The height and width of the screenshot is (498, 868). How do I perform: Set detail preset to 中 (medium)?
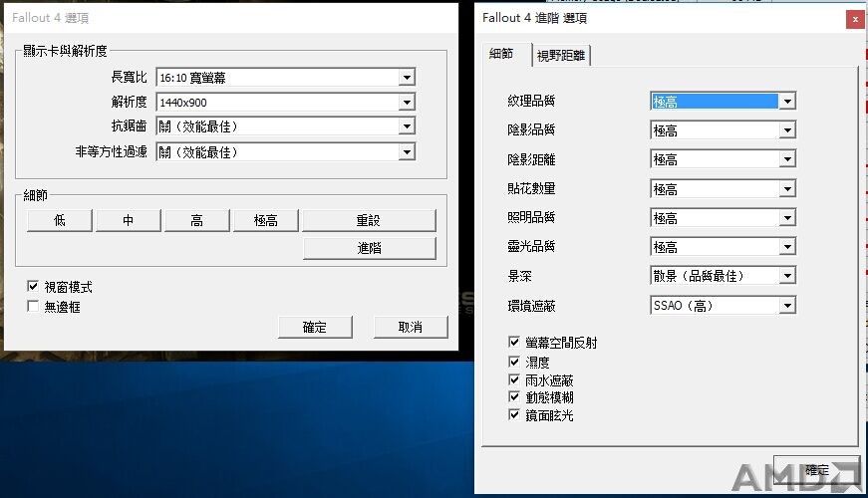click(128, 220)
